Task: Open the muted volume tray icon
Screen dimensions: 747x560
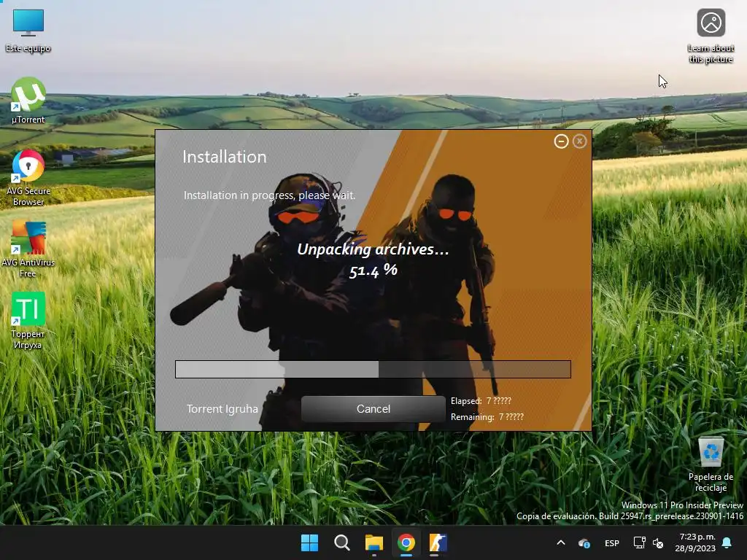Action: (658, 542)
